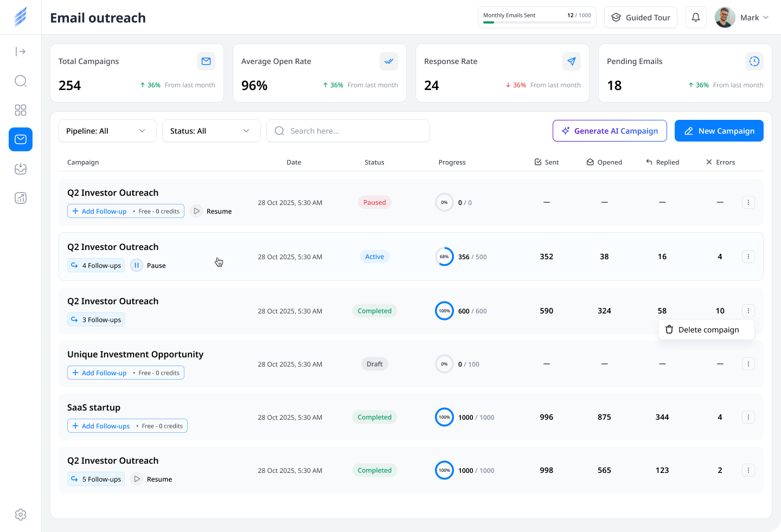Start the Guided Tour

pos(641,17)
